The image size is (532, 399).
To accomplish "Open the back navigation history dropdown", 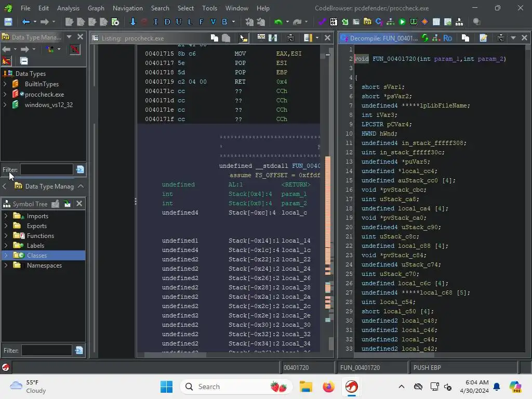I will pyautogui.click(x=35, y=22).
